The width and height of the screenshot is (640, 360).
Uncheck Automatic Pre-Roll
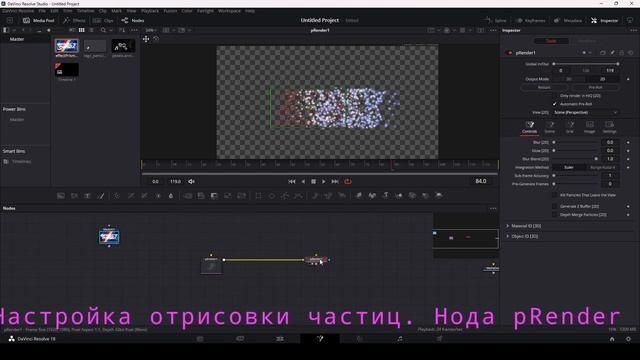point(554,104)
